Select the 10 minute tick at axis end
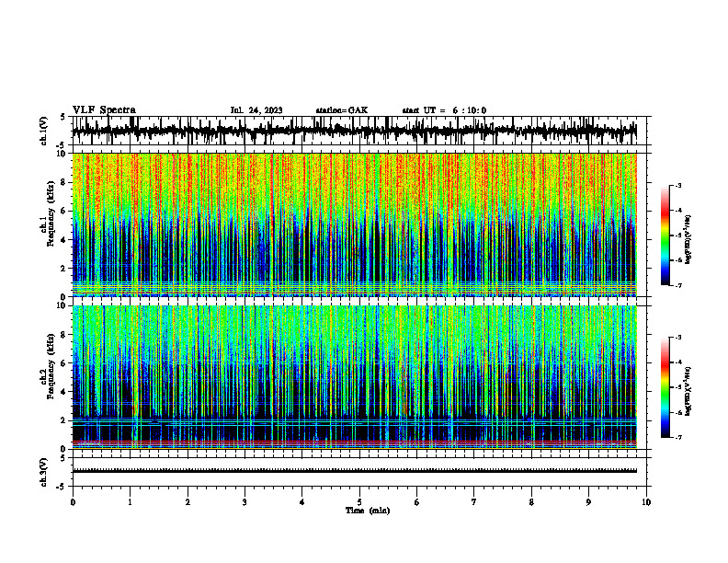The image size is (728, 563). [x=646, y=502]
